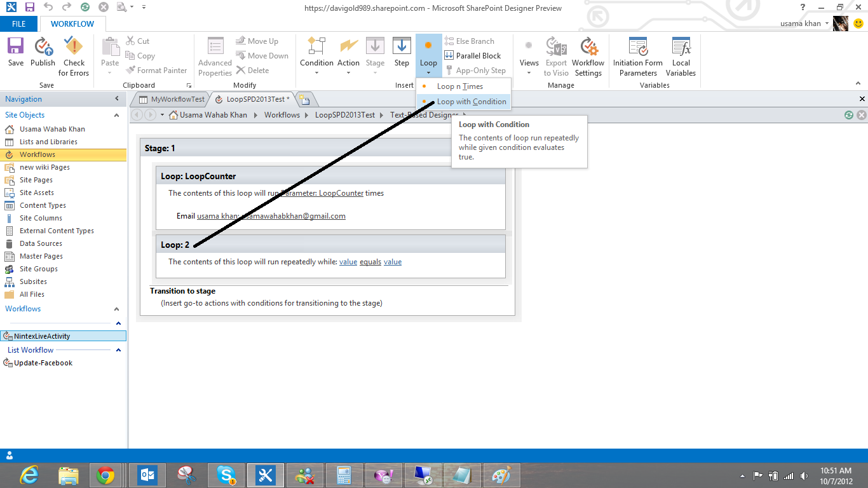Insert a Step

click(x=402, y=52)
